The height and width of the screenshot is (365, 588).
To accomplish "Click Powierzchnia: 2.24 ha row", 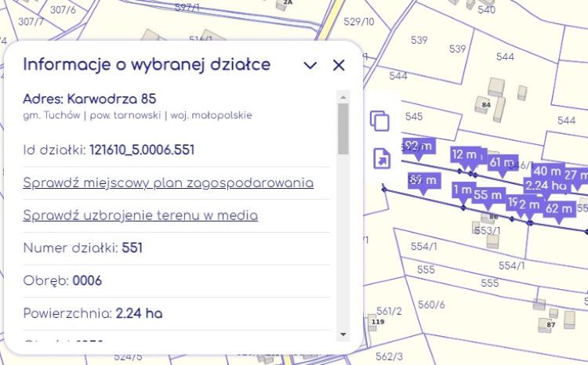I will 176,313.
